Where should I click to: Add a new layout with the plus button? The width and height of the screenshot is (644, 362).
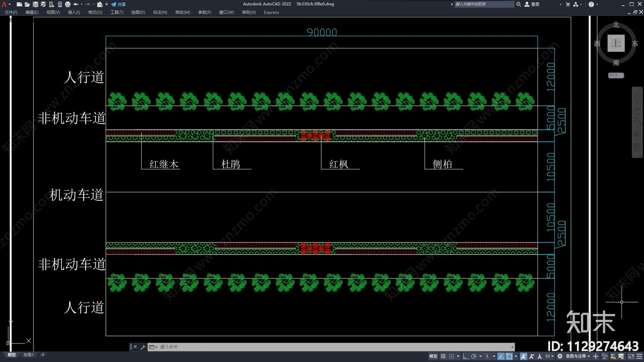click(43, 355)
